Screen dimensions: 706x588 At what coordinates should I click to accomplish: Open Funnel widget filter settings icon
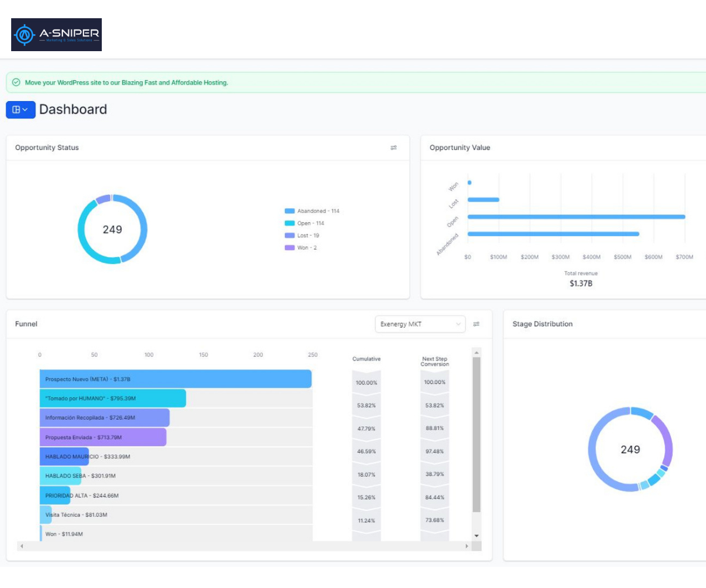click(477, 324)
